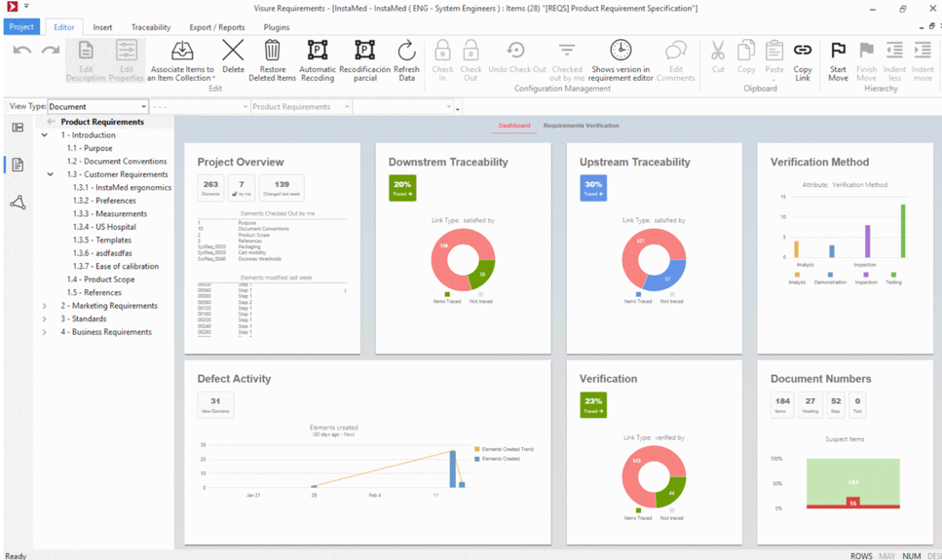Select 1.3.4 - US Hospital item
The width and height of the screenshot is (942, 560).
[104, 227]
